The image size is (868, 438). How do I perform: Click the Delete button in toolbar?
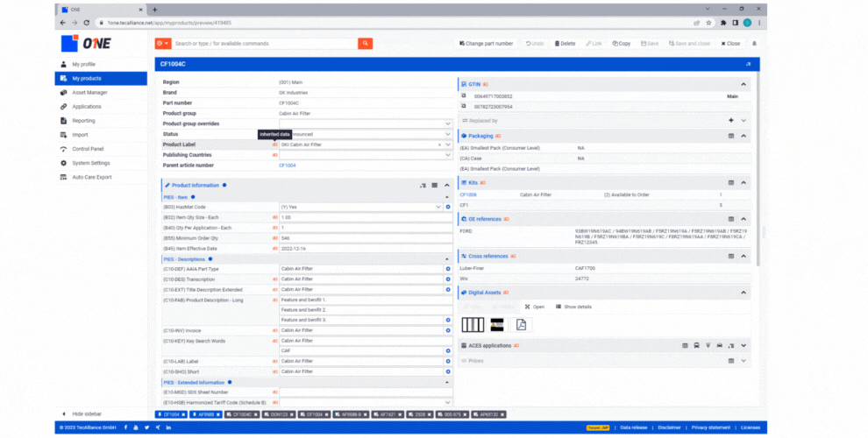pyautogui.click(x=564, y=43)
